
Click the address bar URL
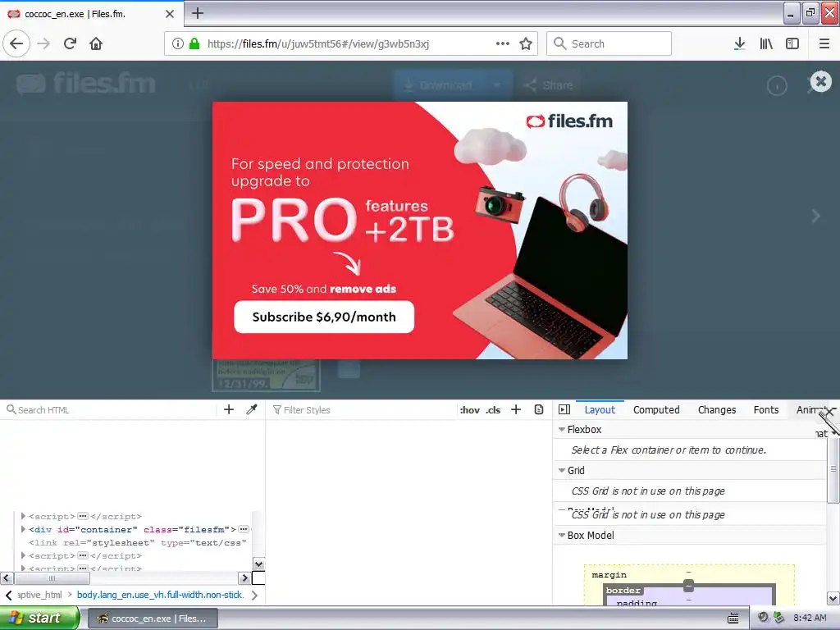pyautogui.click(x=318, y=44)
